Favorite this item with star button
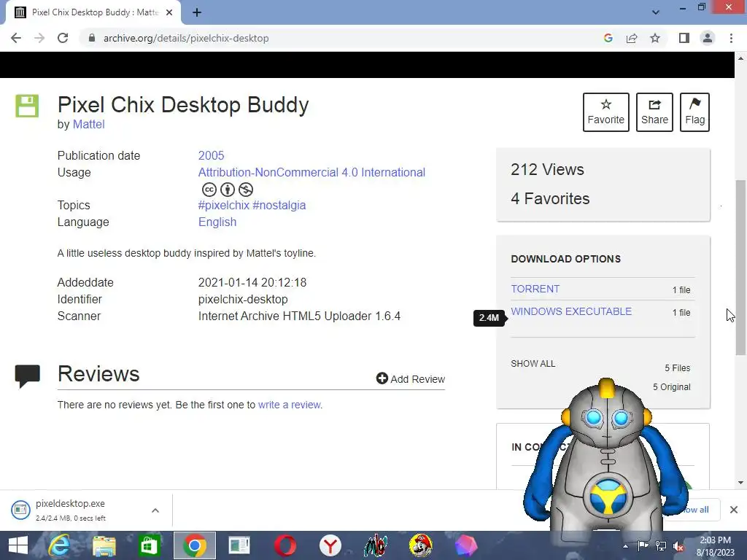The width and height of the screenshot is (747, 560). click(606, 112)
